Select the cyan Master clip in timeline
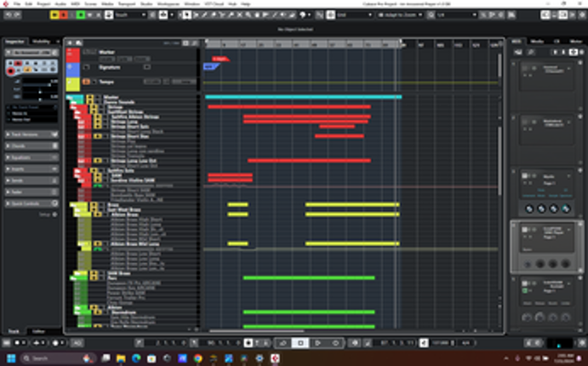This screenshot has width=588, height=366. point(304,97)
